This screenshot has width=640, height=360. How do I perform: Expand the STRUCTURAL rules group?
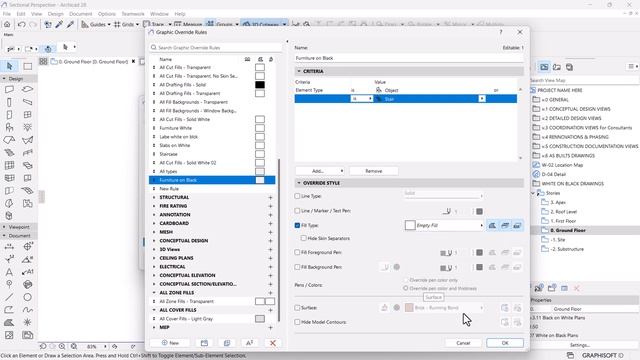point(154,197)
